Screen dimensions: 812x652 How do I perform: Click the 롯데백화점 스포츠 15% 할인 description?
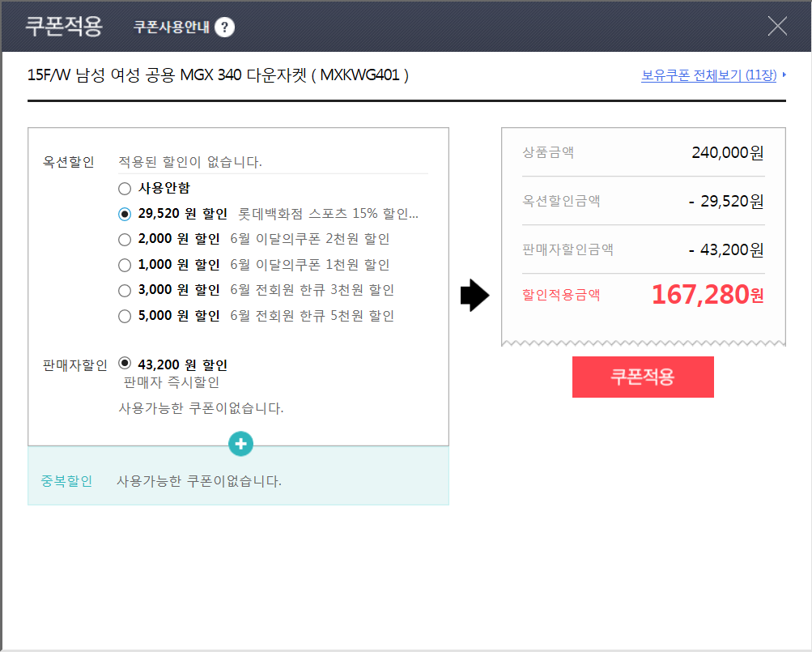(x=328, y=214)
